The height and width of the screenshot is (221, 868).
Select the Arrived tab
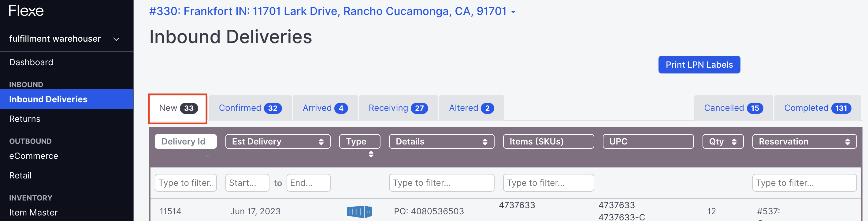tap(325, 108)
